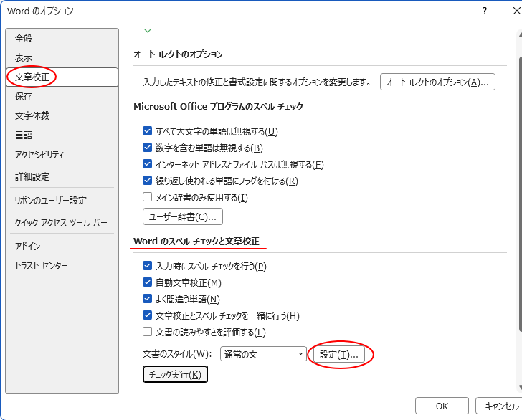Click the help question mark icon
Viewport: 522px width, 420px height.
pyautogui.click(x=485, y=11)
